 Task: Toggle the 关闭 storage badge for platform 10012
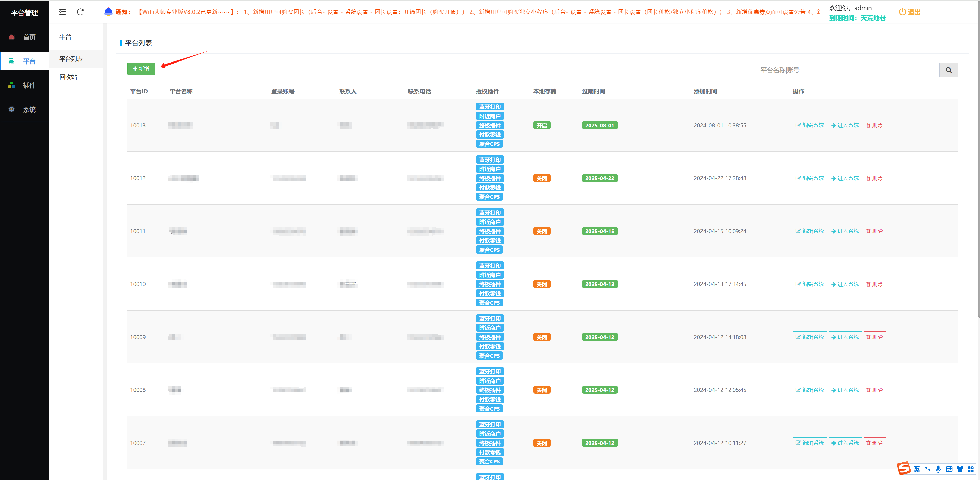541,178
